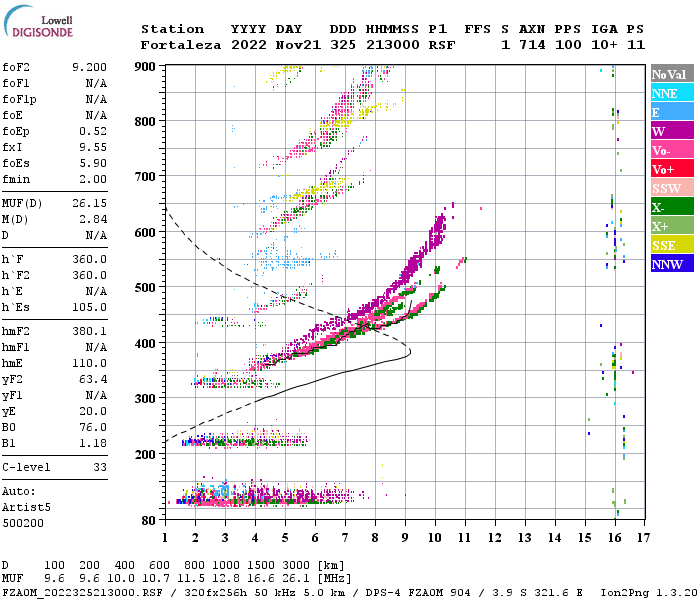This screenshot has height=600, width=700.
Task: Click the hmF2 value 380.1
Action: (x=89, y=331)
